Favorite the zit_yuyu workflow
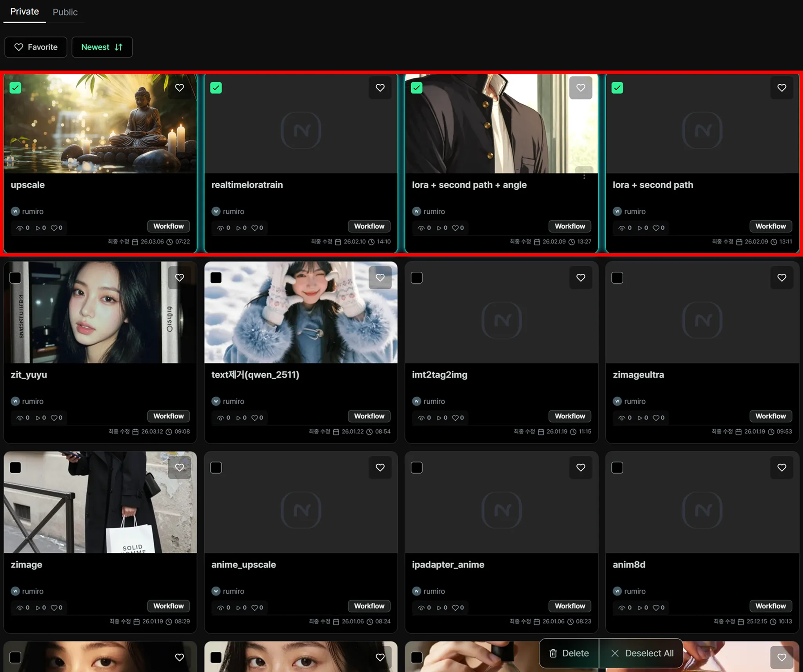Screen dimensions: 803x672 coord(180,278)
